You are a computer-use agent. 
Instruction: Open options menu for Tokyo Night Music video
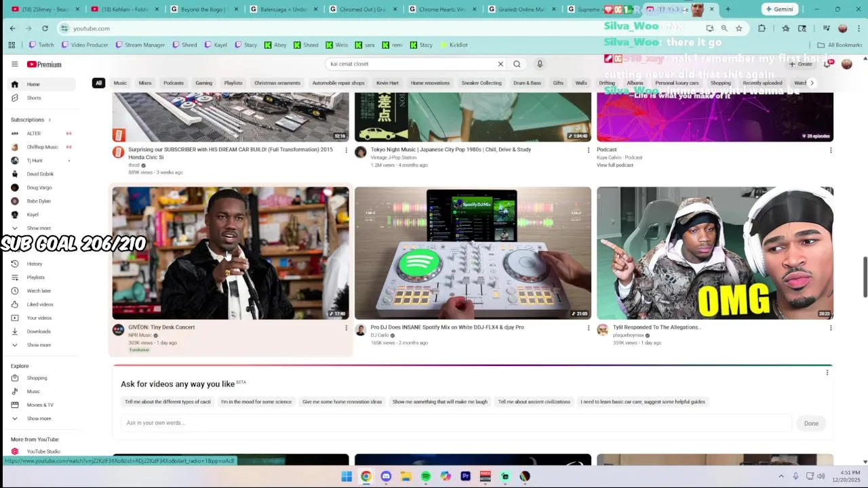(588, 150)
